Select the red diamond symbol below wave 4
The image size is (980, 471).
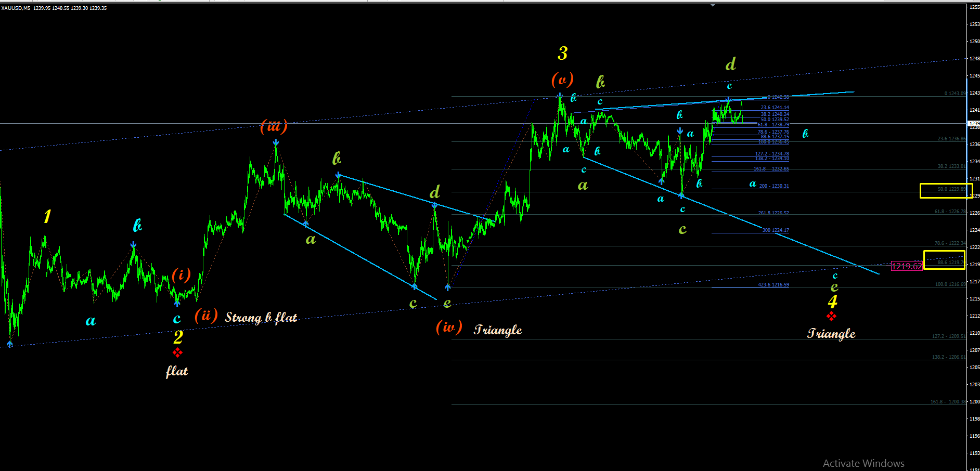pos(831,316)
